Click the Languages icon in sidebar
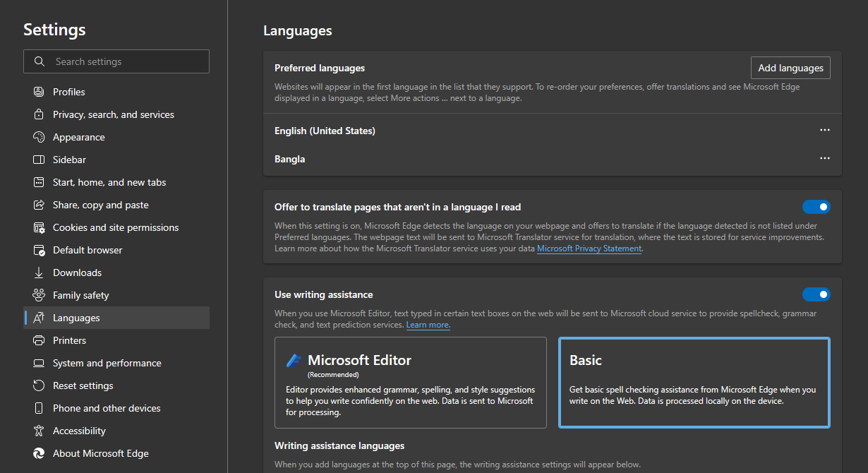The height and width of the screenshot is (473, 868). (x=39, y=318)
